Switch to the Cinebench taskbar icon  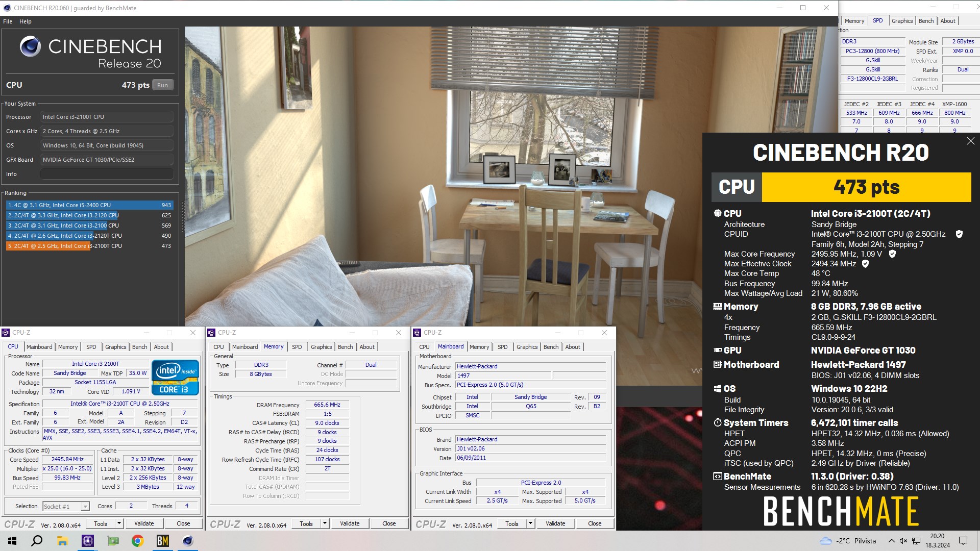187,541
